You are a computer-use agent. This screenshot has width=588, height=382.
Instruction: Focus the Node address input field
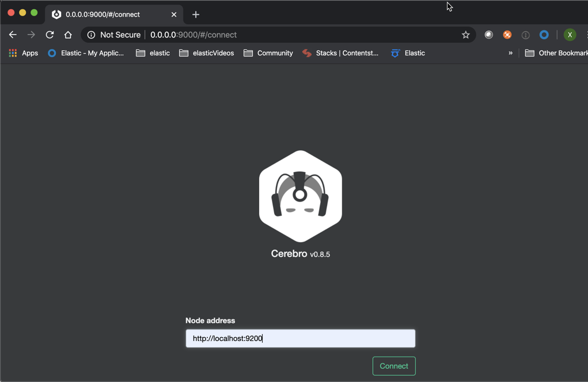(301, 338)
